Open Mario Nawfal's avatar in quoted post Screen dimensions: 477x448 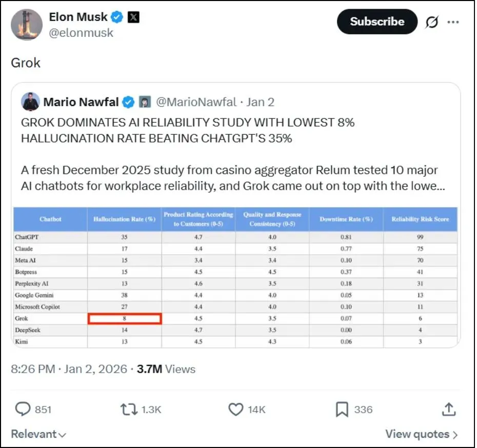coord(30,102)
